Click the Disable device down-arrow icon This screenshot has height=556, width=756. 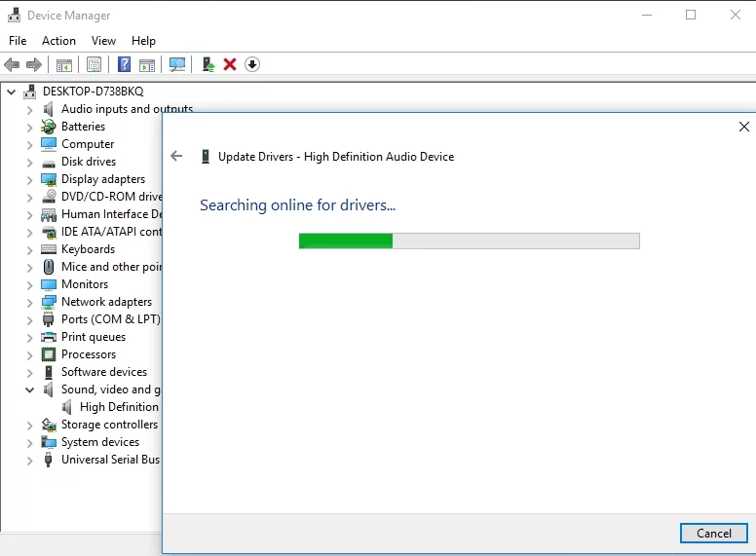(252, 64)
